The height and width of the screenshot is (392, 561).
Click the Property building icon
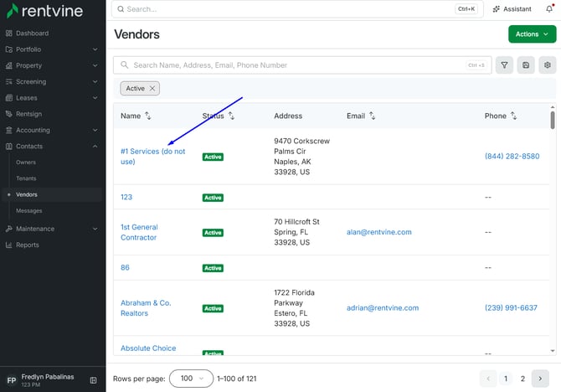point(9,65)
